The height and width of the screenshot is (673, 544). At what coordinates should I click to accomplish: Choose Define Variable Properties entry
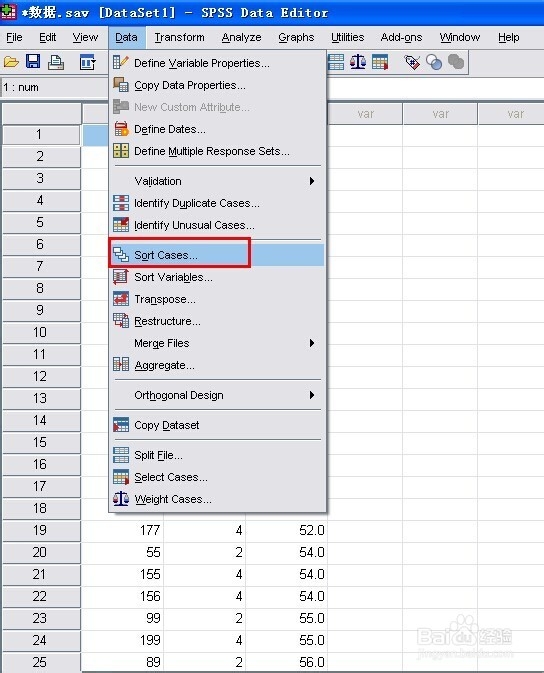218,63
